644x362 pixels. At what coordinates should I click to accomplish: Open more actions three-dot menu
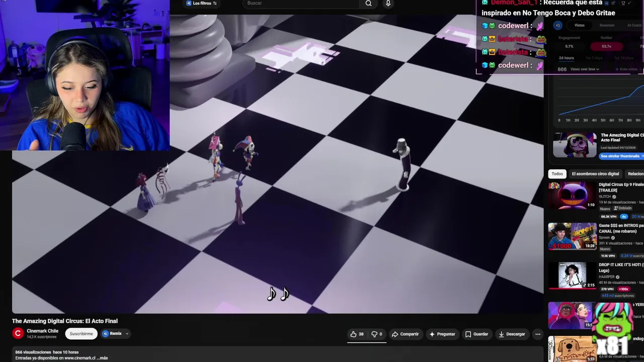(x=538, y=334)
